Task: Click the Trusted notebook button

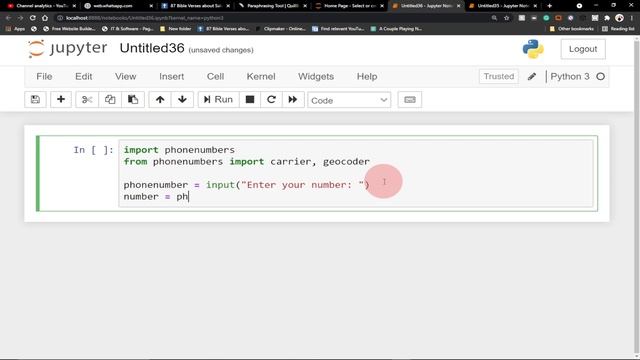Action: click(x=499, y=76)
